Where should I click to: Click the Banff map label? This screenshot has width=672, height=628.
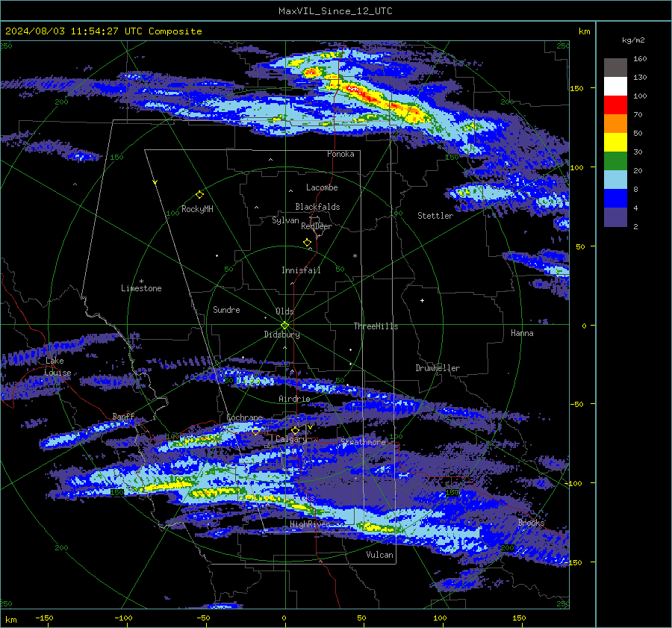(123, 416)
